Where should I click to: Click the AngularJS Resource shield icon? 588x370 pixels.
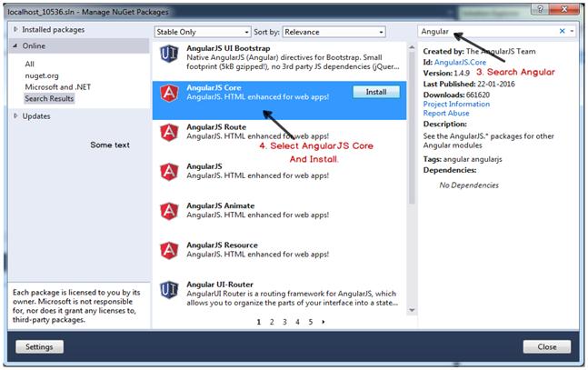pyautogui.click(x=169, y=251)
